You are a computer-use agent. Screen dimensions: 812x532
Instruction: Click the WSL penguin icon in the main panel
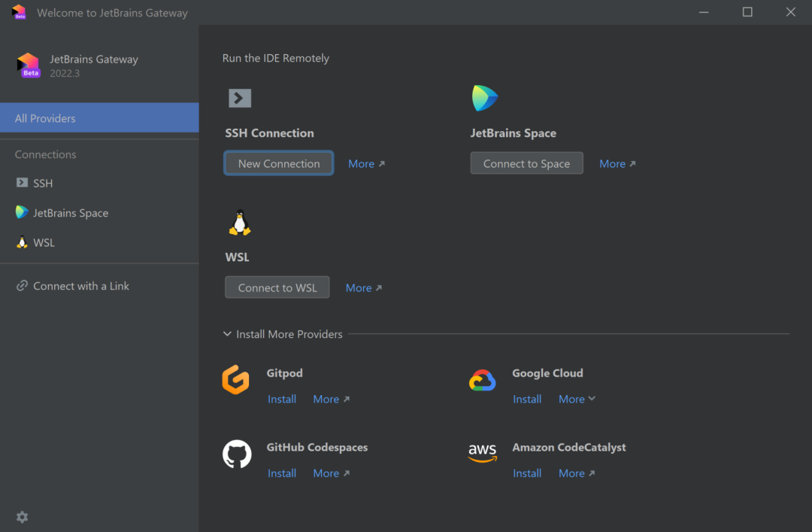pyautogui.click(x=240, y=223)
